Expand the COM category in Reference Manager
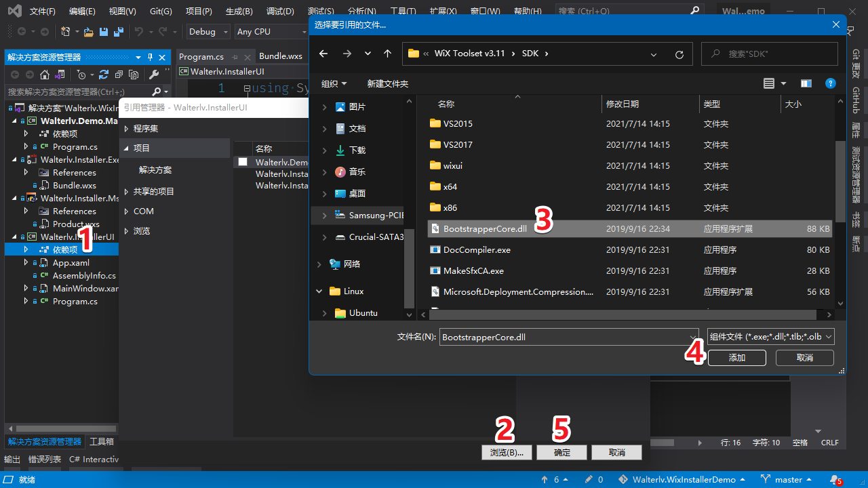Image resolution: width=868 pixels, height=488 pixels. [x=126, y=211]
